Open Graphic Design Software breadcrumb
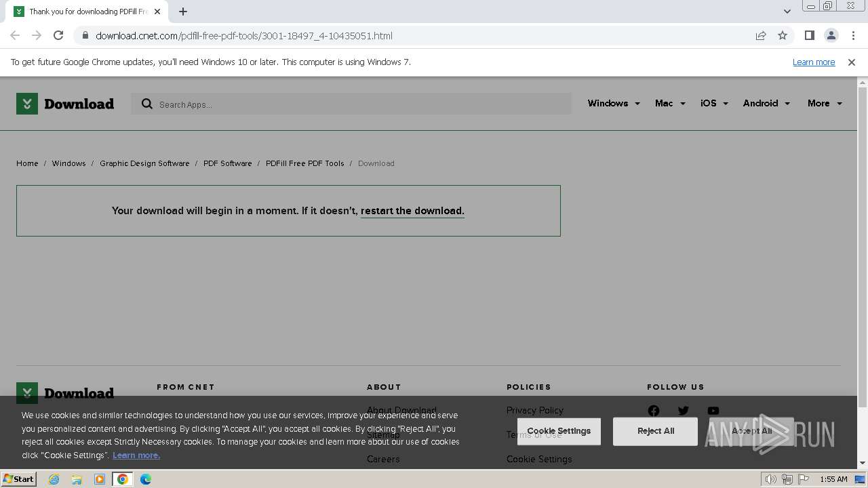The height and width of the screenshot is (488, 868). (x=144, y=163)
